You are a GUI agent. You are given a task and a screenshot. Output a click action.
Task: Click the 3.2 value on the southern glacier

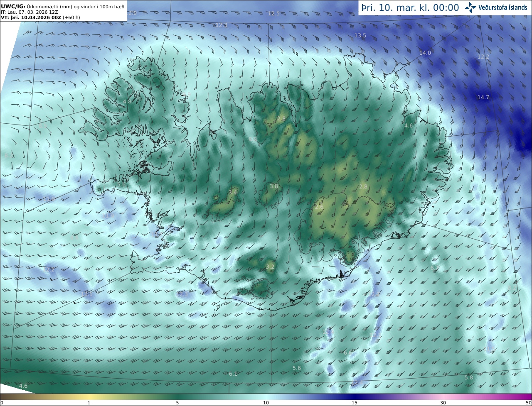click(x=270, y=267)
